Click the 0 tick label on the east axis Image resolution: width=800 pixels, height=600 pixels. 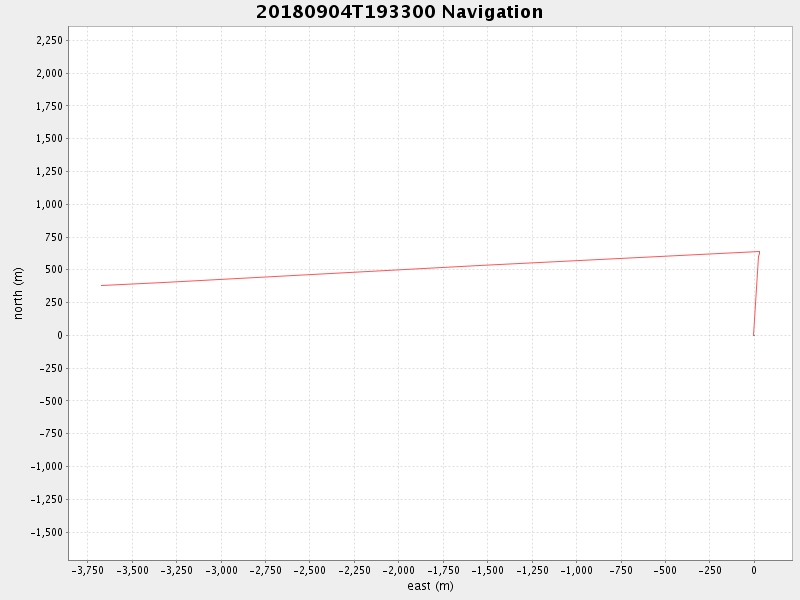pyautogui.click(x=753, y=570)
